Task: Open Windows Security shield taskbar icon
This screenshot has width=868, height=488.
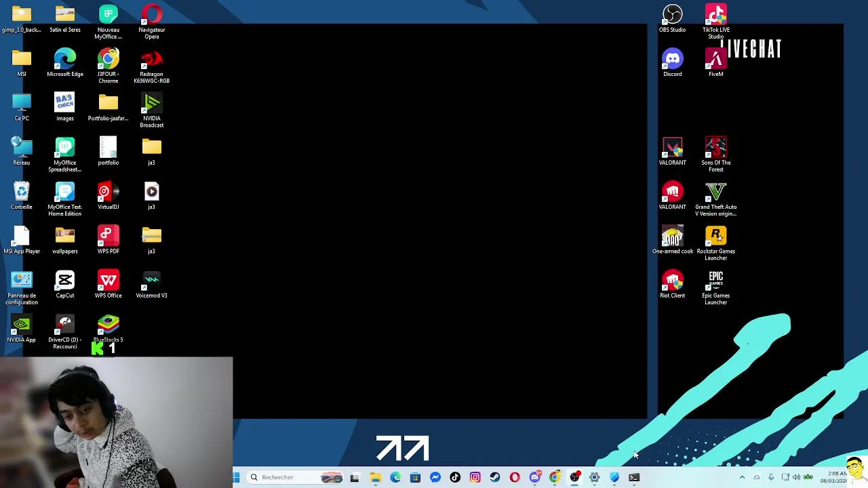Action: coord(614,477)
